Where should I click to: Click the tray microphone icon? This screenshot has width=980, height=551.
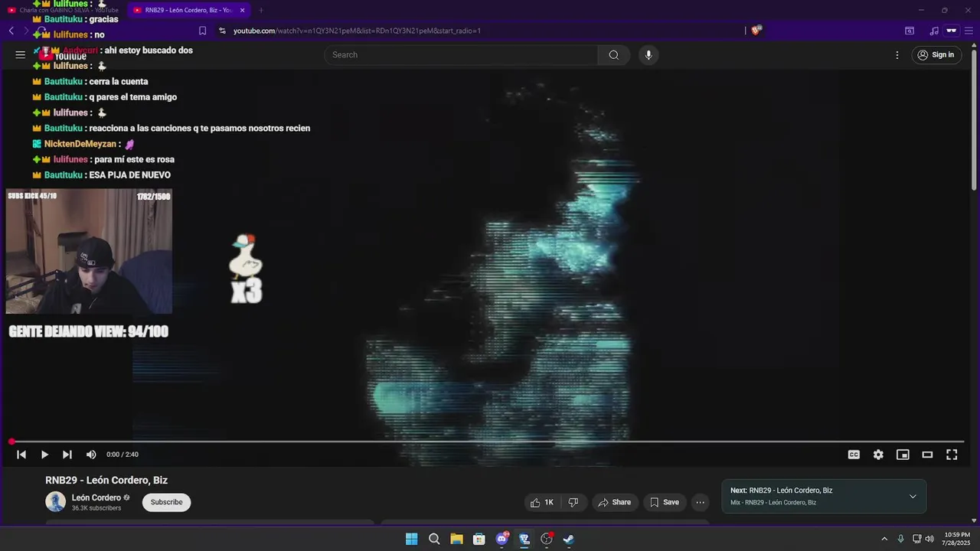point(900,539)
